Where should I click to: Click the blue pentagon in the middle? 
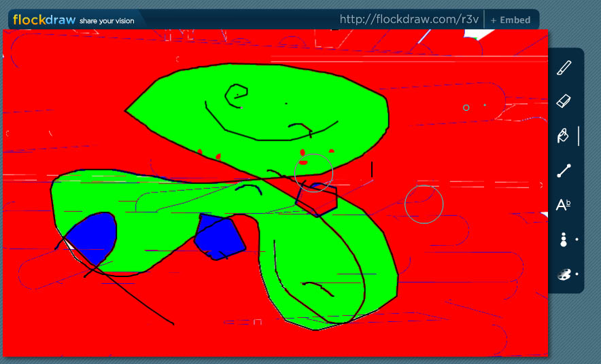[218, 236]
